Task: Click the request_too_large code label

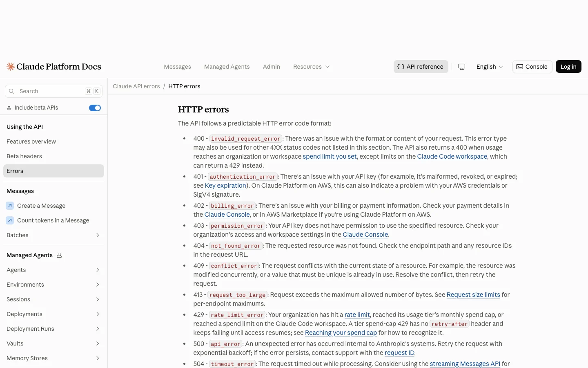Action: pyautogui.click(x=237, y=295)
